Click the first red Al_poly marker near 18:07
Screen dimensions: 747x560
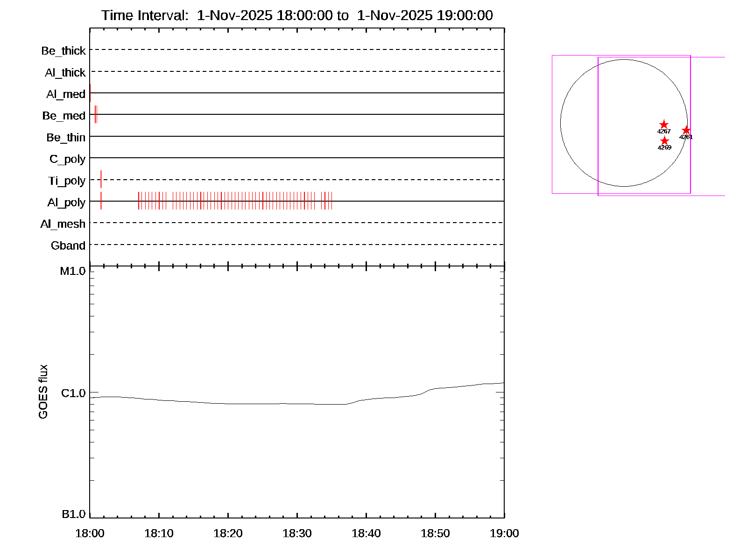point(139,201)
